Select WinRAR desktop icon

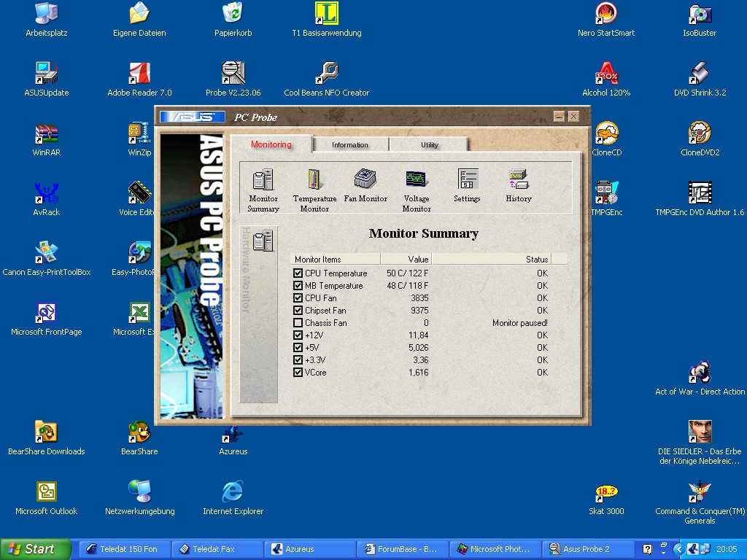point(46,139)
